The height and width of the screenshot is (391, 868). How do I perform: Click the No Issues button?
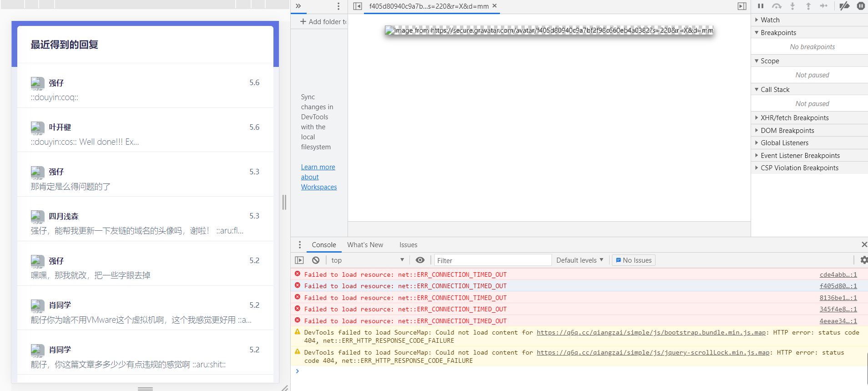633,260
